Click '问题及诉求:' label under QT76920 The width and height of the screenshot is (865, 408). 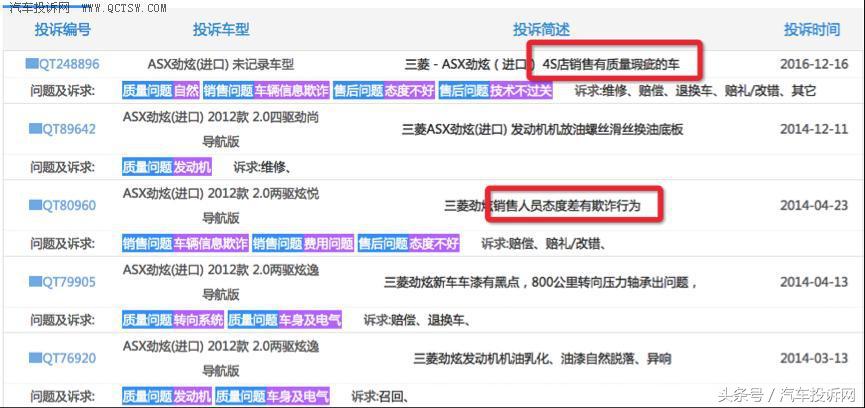click(x=63, y=396)
